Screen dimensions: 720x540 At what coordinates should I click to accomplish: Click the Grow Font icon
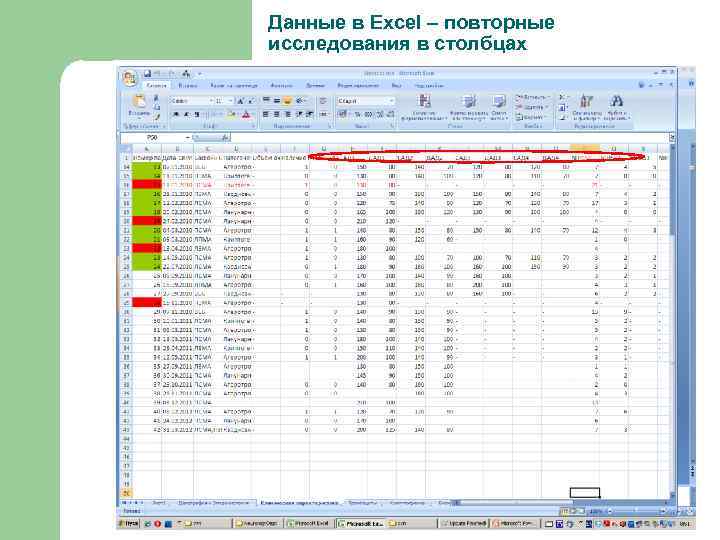point(241,101)
